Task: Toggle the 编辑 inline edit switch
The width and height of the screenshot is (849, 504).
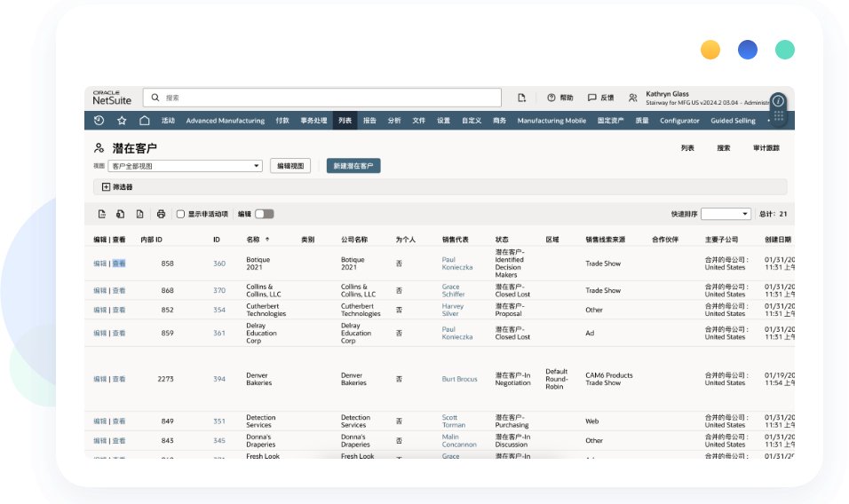Action: tap(265, 214)
